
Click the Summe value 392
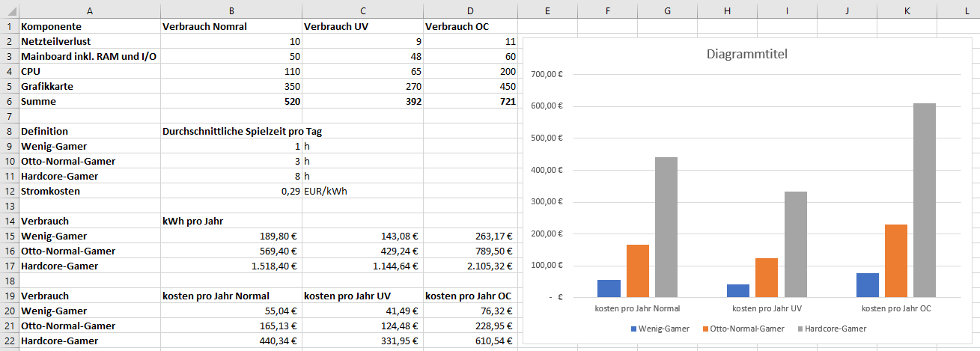point(362,101)
